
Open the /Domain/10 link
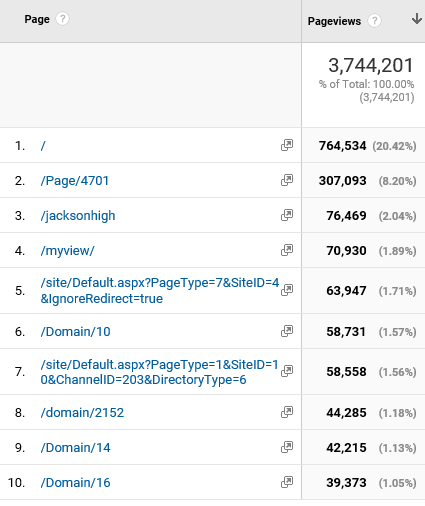75,332
